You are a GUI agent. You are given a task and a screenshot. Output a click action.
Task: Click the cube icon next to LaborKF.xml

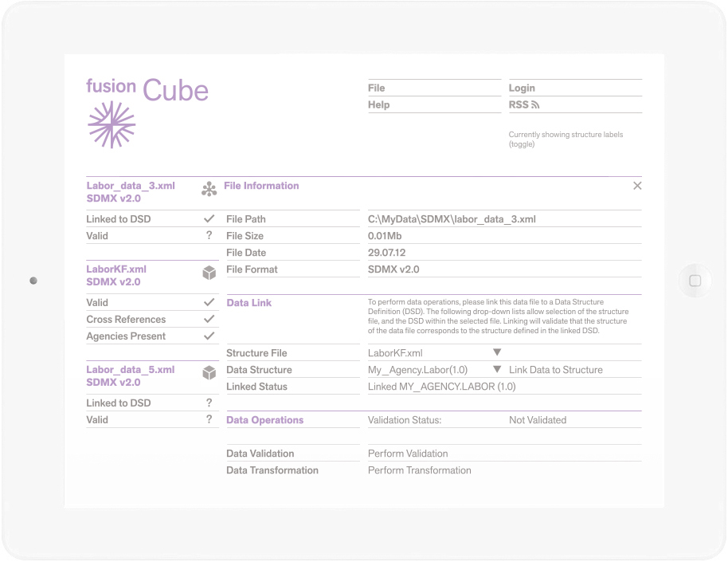209,273
